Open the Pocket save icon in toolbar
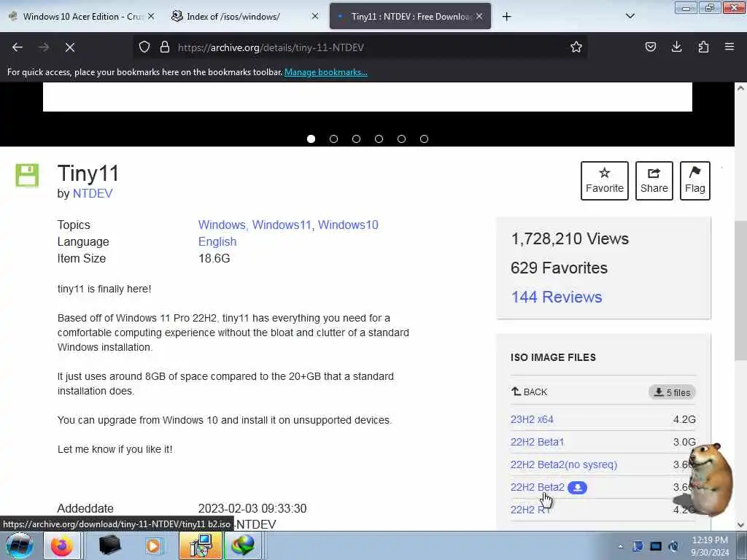This screenshot has height=560, width=747. coord(651,47)
